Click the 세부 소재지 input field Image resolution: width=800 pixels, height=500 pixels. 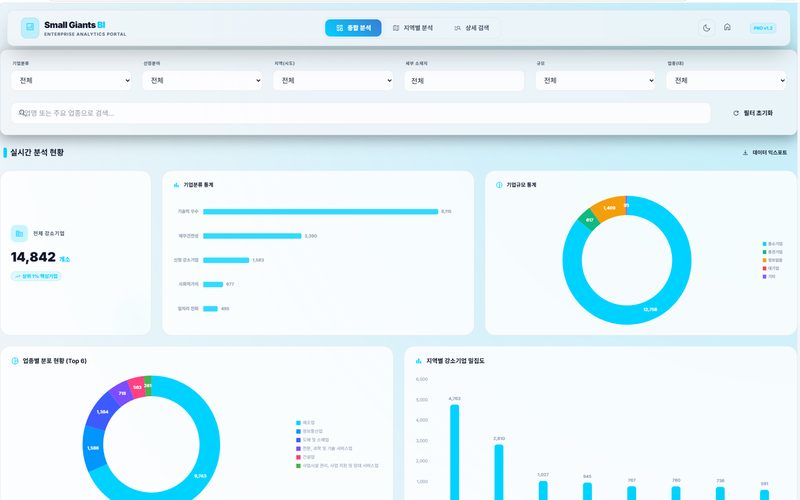[x=464, y=81]
